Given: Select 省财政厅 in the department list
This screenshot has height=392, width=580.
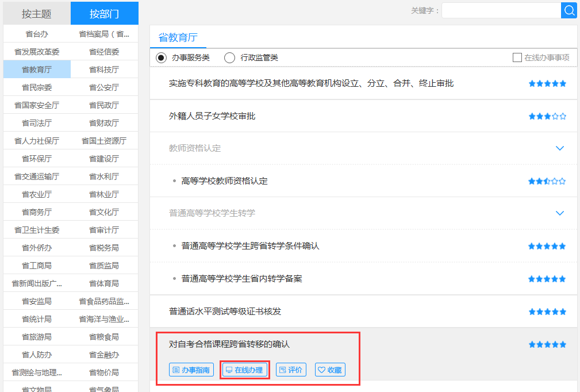Looking at the screenshot, I should coord(104,123).
